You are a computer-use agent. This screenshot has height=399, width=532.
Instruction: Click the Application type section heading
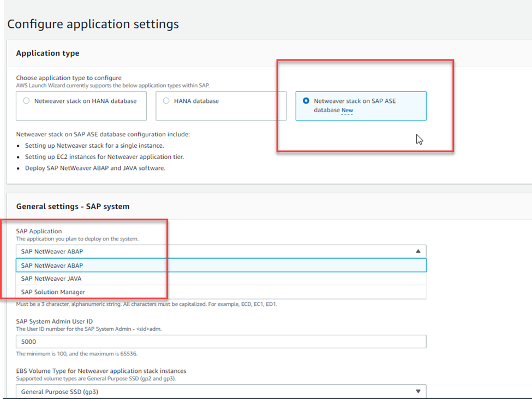pyautogui.click(x=47, y=53)
